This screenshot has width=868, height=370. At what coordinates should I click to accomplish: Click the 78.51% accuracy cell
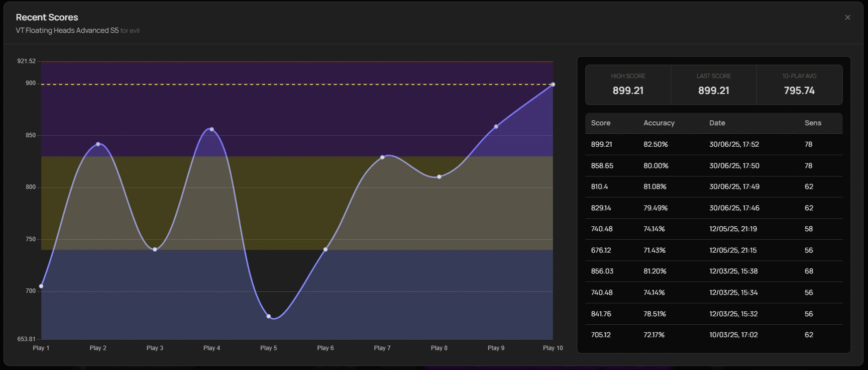pyautogui.click(x=654, y=314)
